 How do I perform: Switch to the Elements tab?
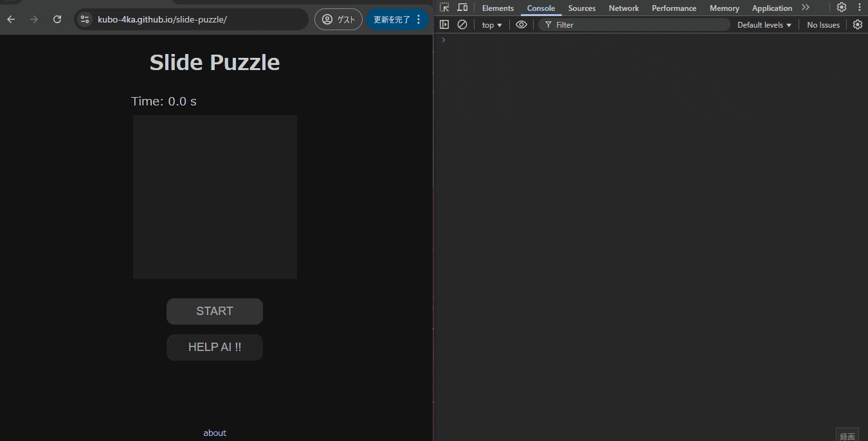(497, 8)
